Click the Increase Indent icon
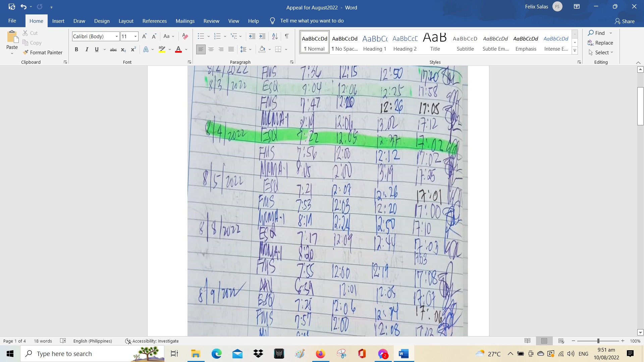The width and height of the screenshot is (644, 362). tap(262, 36)
